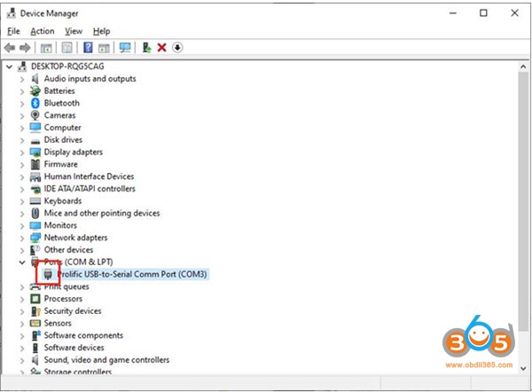Select Prolific USB-to-Serial Comm Port (COM3)
Viewport: 532px width, 392px height.
click(131, 274)
